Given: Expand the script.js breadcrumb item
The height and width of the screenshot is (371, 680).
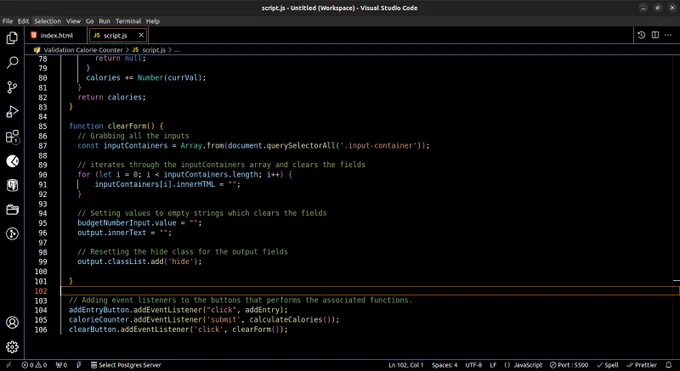Looking at the screenshot, I should coord(154,50).
